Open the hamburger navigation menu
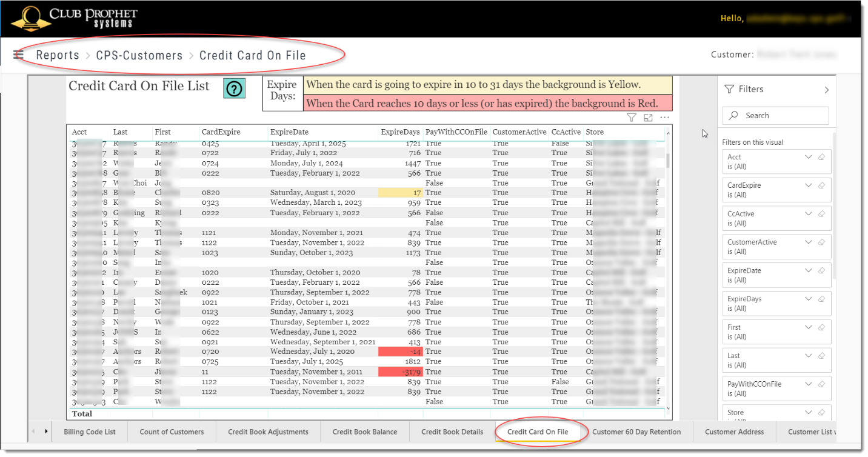Viewport: 868px width, 457px height. click(x=18, y=55)
